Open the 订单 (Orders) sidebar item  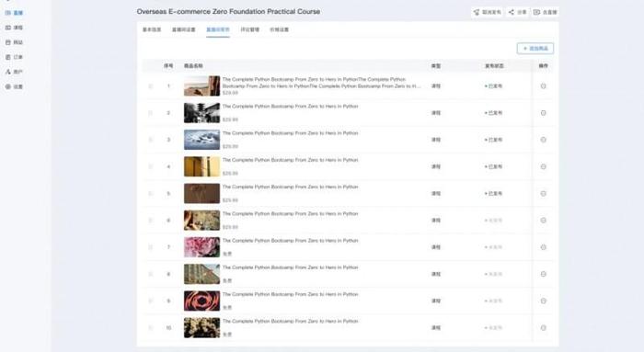pos(14,57)
